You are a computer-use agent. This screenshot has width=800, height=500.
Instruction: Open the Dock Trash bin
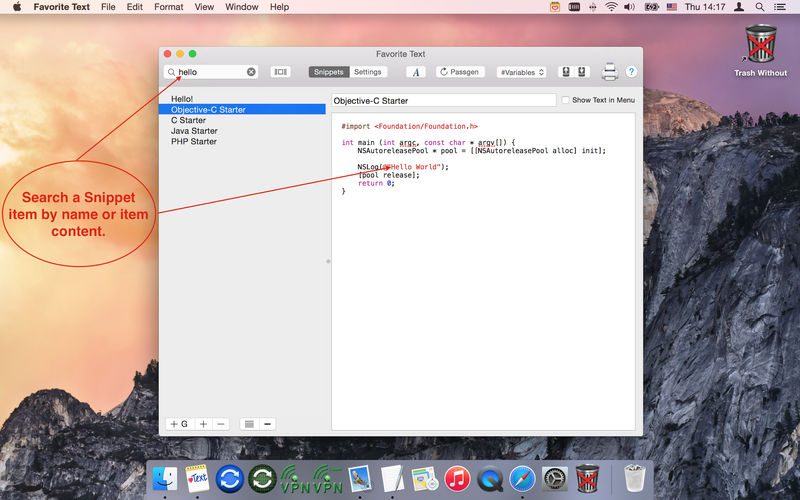coord(635,478)
